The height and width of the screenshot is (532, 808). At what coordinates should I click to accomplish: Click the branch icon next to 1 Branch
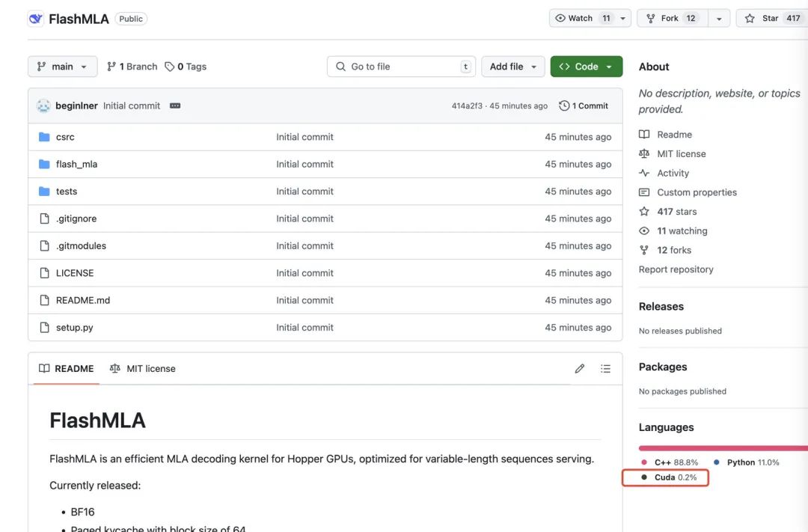pos(111,67)
